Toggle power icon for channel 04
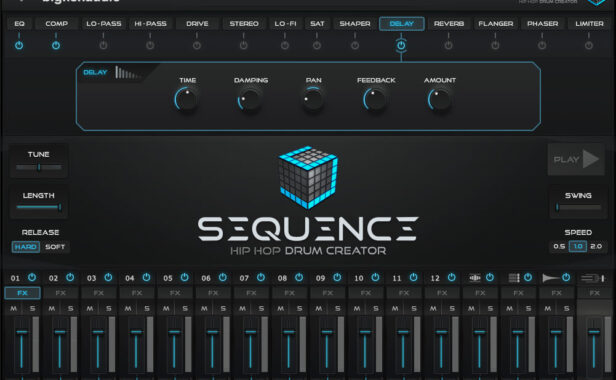616x380 pixels. pos(146,277)
